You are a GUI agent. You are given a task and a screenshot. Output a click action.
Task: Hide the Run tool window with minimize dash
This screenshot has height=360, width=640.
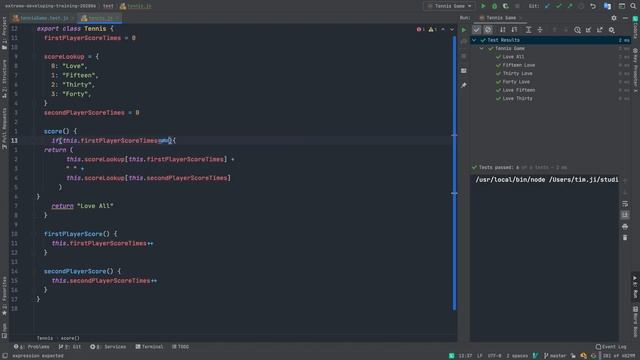point(625,18)
